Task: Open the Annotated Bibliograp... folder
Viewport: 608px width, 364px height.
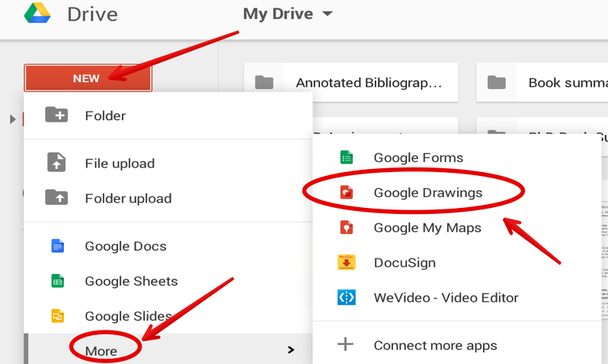Action: 351,82
